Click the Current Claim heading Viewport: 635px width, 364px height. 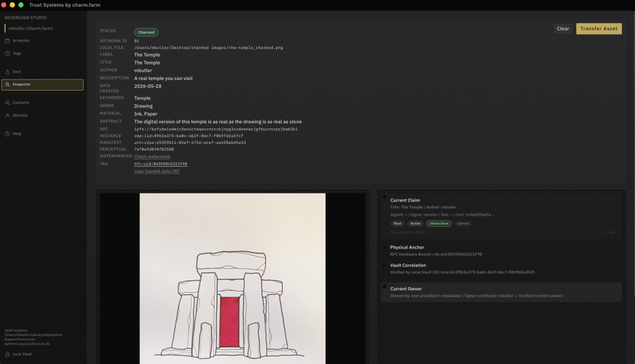[405, 200]
